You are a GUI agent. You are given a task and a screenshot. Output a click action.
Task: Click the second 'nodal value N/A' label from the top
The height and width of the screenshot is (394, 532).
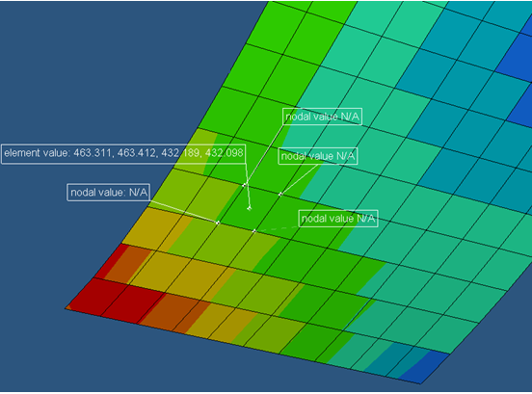[x=318, y=156]
